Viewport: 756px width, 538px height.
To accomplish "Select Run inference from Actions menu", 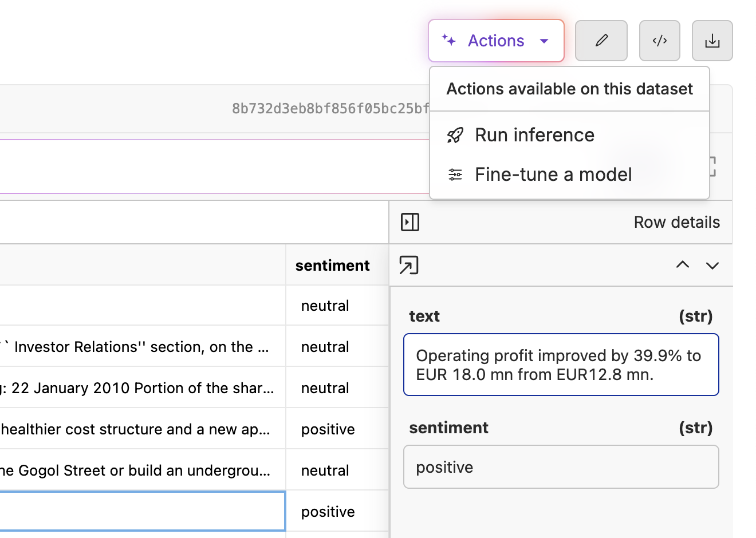I will click(534, 135).
